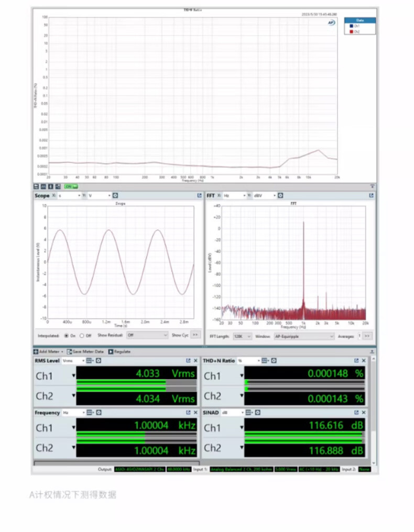The image size is (414, 532).
Task: Pop out the THD+N Ratio meter
Action: (356, 361)
